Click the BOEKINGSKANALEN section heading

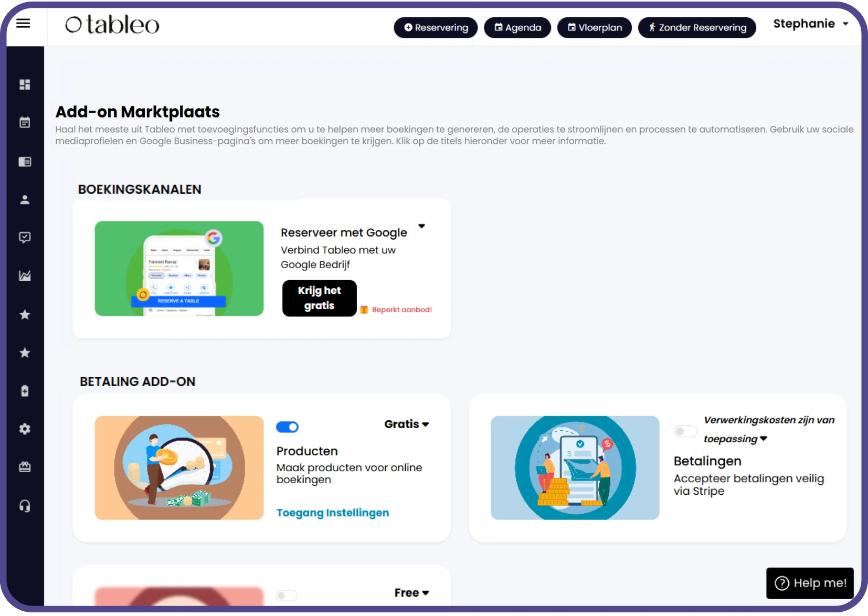[140, 189]
